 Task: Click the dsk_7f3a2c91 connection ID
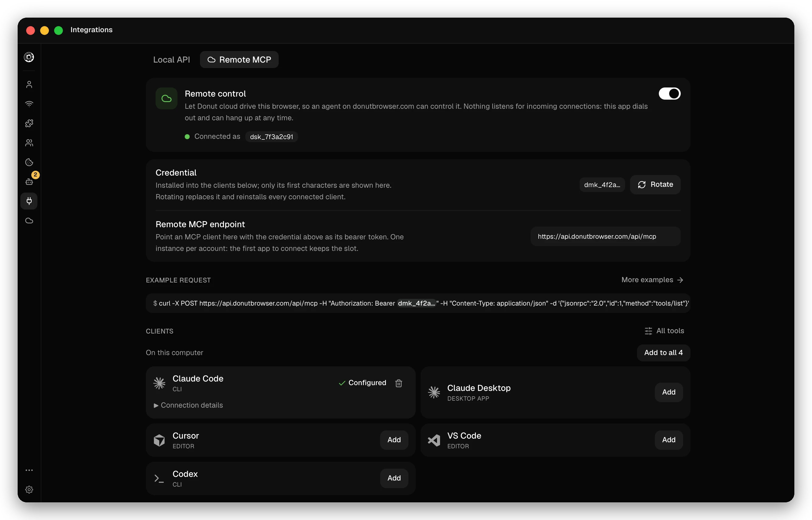click(271, 136)
